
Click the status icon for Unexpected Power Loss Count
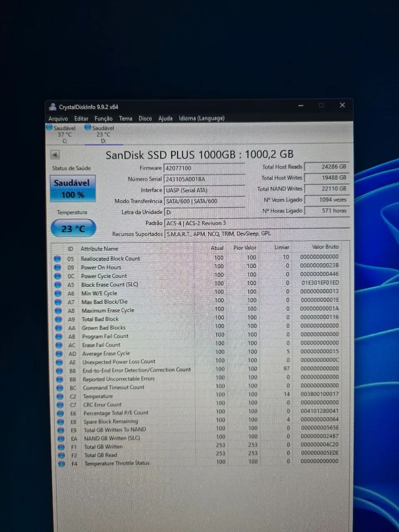(x=60, y=362)
